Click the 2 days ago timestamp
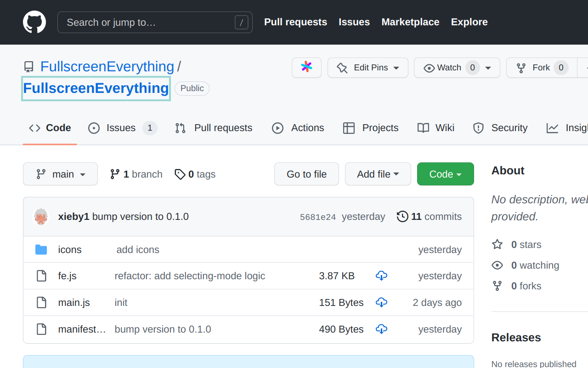588x368 pixels. (x=437, y=303)
